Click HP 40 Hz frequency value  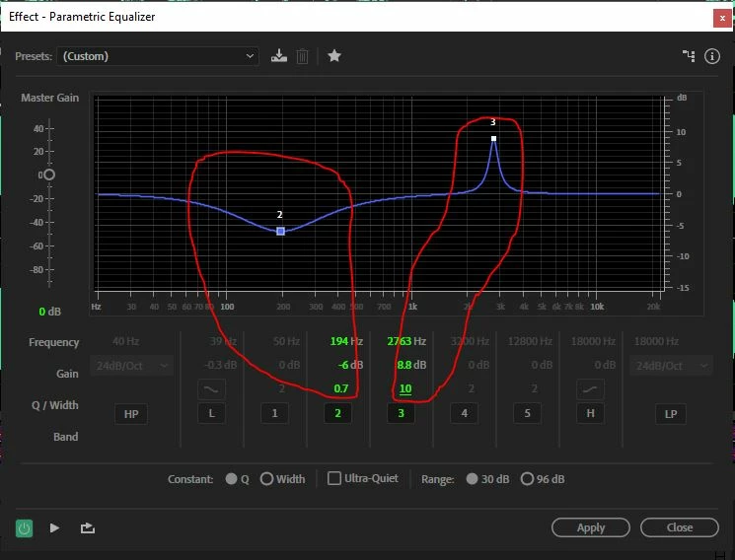125,341
